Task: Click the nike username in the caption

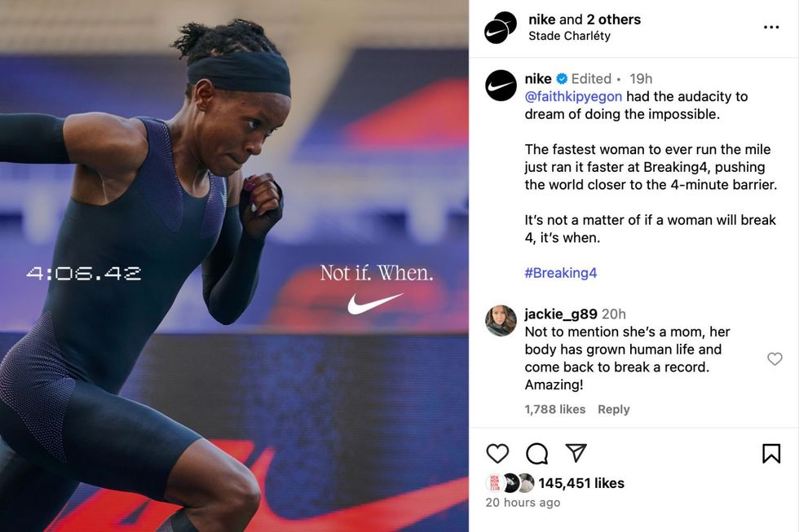Action: 537,79
